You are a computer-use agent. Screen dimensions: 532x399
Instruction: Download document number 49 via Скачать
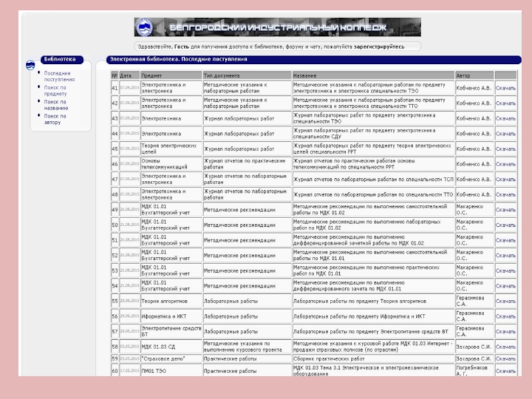tap(505, 210)
